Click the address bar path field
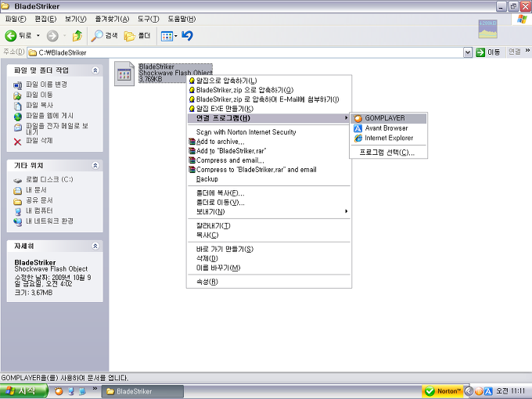This screenshot has height=399, width=532. (x=245, y=52)
